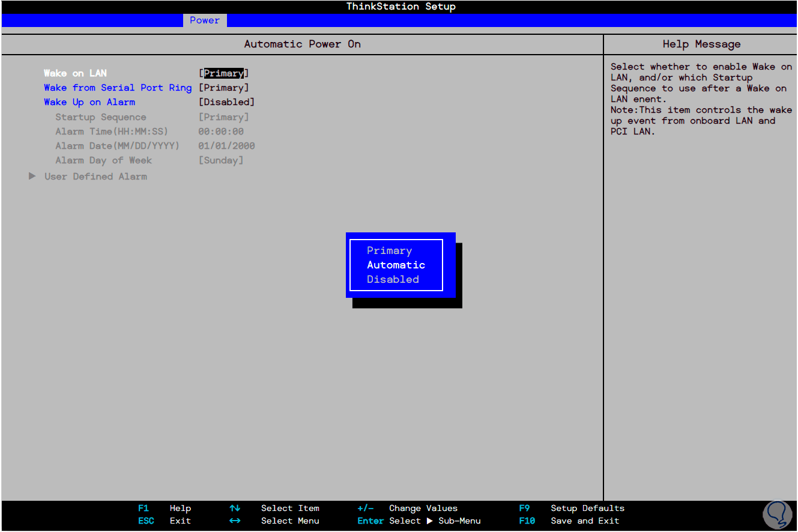Click the Alarm Date(MM/DD/YYYY) label
Image resolution: width=798 pixels, height=532 pixels.
pyautogui.click(x=118, y=146)
